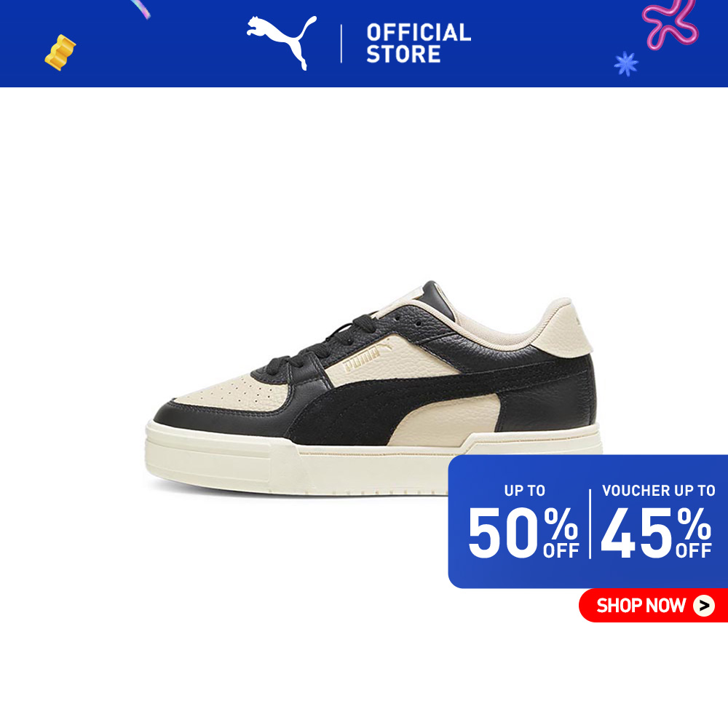
Task: Click the Up To 50% Off offer
Action: (523, 522)
